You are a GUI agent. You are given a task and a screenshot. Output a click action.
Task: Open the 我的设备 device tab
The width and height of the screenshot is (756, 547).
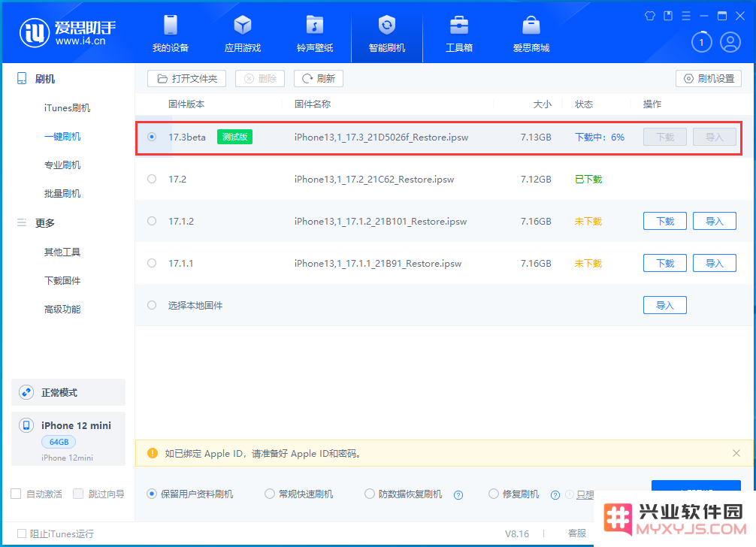point(170,34)
